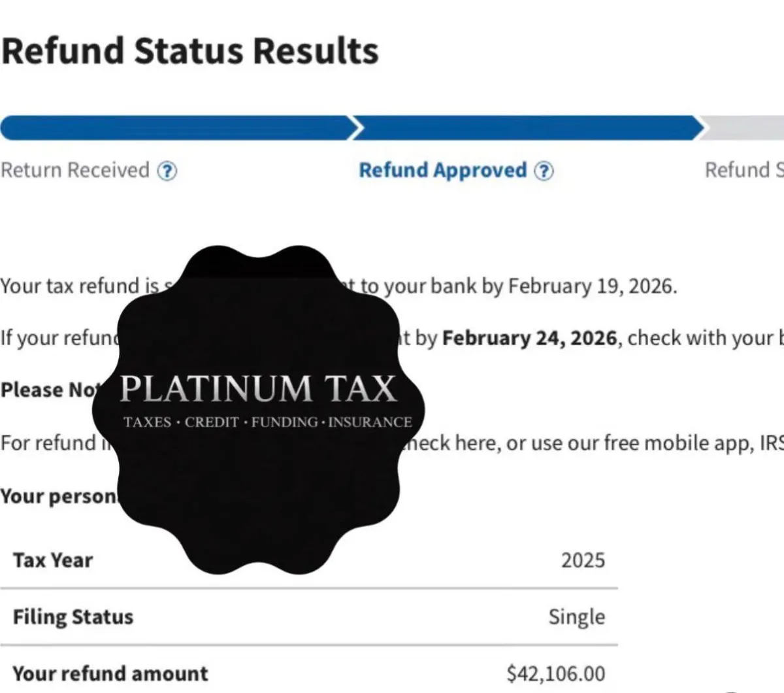Click the help icon beside Return Received

coord(167,171)
